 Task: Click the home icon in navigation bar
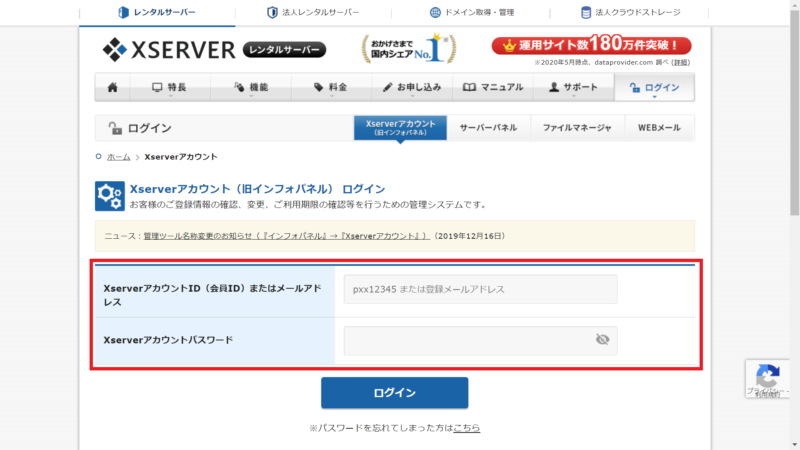coord(113,87)
